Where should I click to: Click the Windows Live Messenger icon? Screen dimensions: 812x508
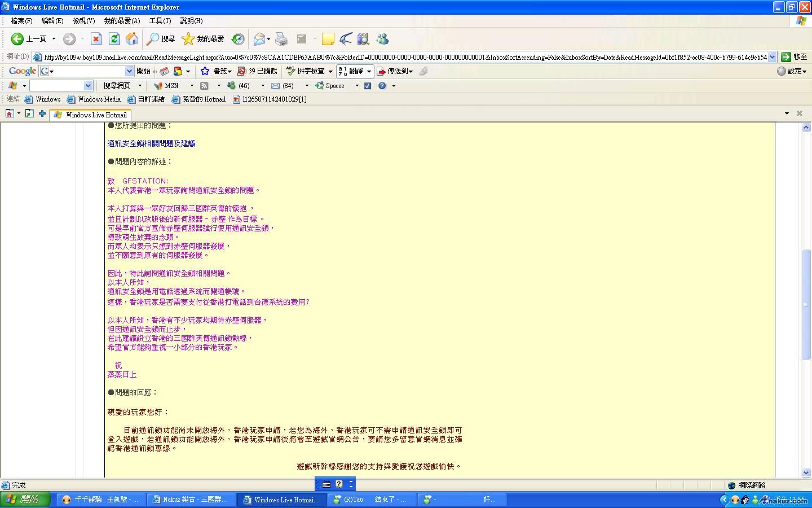pos(382,39)
